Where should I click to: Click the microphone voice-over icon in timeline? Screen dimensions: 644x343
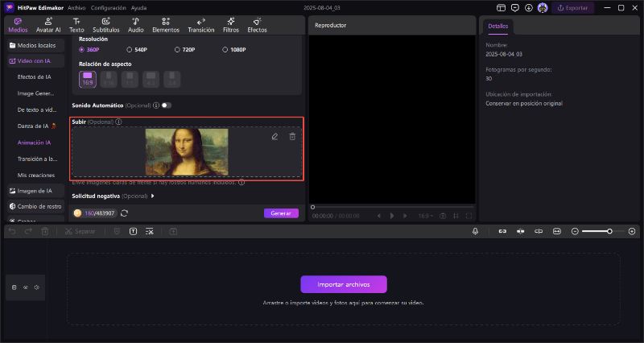(476, 231)
